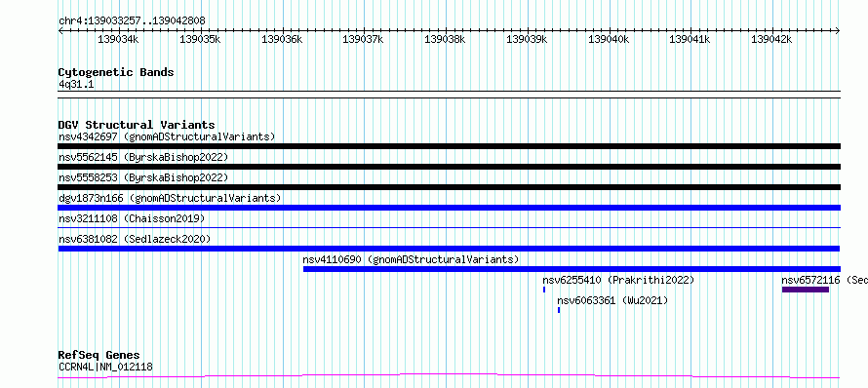Open variant nsv4110690 label
Screen dimensions: 868x388
point(411,259)
